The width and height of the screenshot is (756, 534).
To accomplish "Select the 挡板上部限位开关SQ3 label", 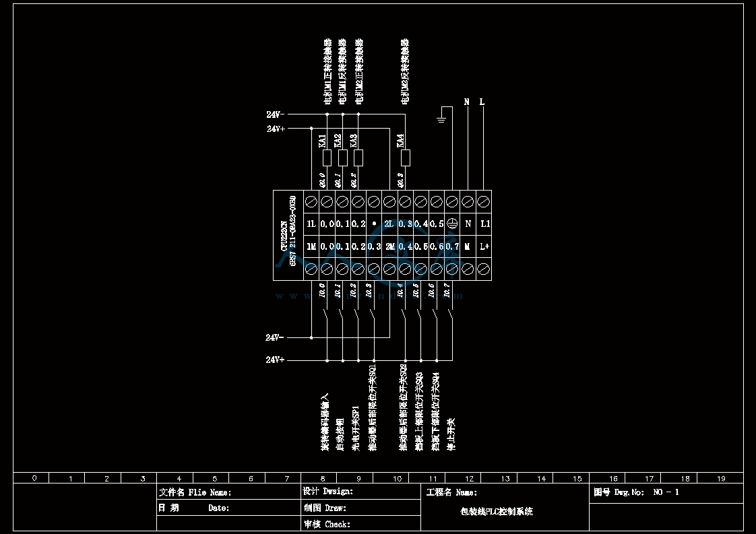I will click(x=419, y=411).
